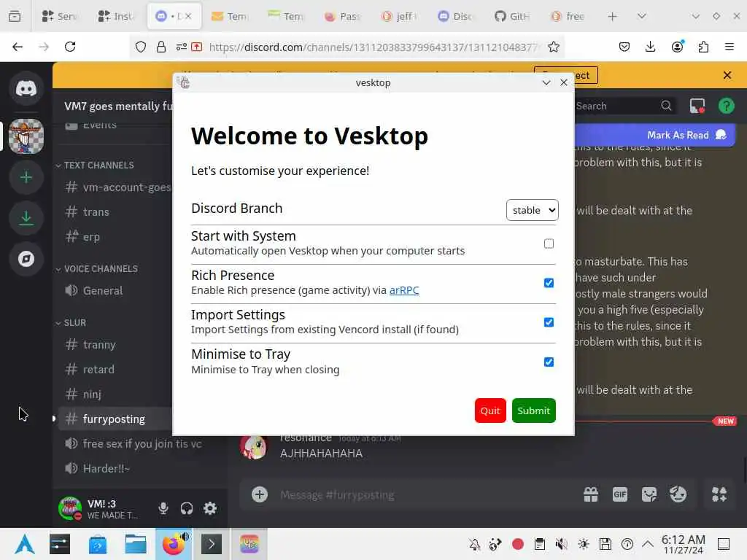The height and width of the screenshot is (560, 747).
Task: Collapse SLUR category
Action: [x=71, y=322]
